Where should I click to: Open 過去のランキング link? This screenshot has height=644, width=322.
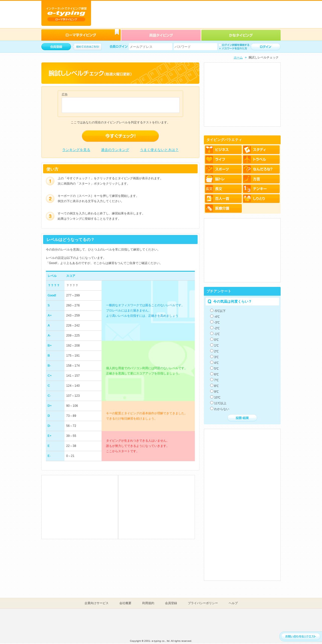[x=115, y=150]
